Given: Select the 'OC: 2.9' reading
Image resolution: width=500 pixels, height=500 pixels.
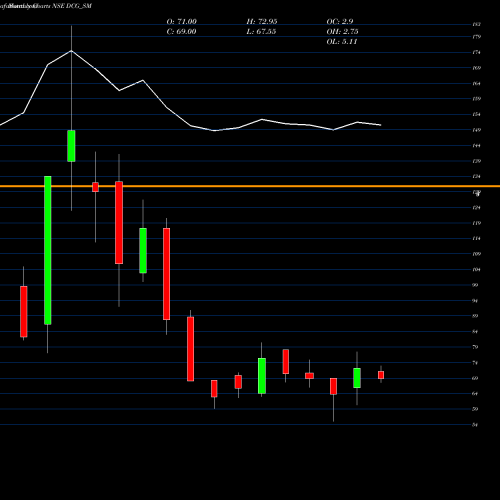Looking at the screenshot, I should [340, 22].
